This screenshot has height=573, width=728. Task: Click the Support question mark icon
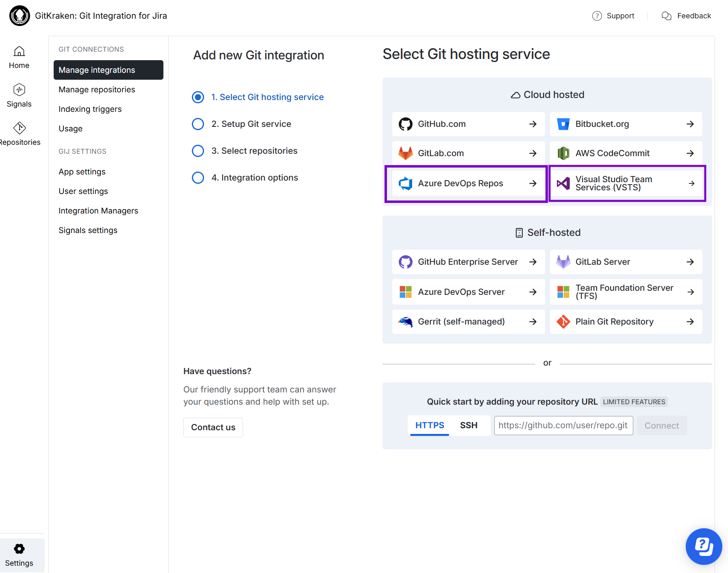597,16
